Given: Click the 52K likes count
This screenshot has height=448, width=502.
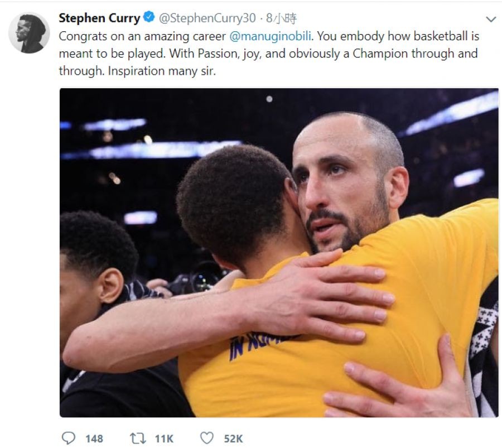Looking at the screenshot, I should pos(233,439).
